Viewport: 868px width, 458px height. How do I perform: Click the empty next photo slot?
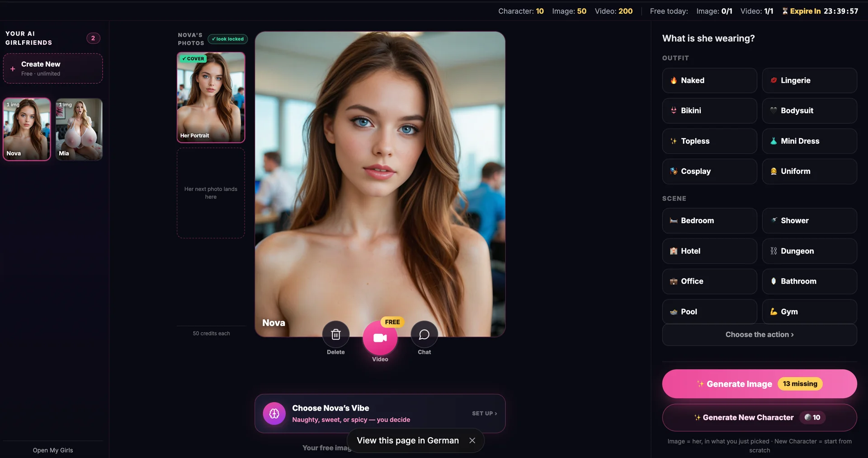click(x=211, y=193)
